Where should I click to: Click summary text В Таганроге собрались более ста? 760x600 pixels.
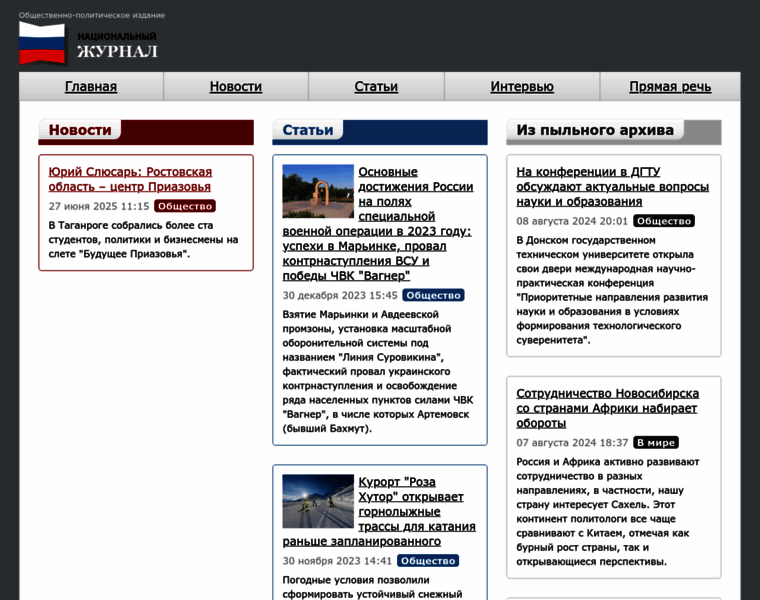[143, 239]
